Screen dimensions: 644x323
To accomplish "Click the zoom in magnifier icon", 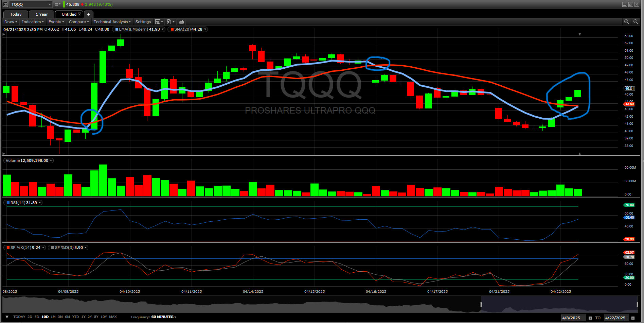I will [x=626, y=22].
